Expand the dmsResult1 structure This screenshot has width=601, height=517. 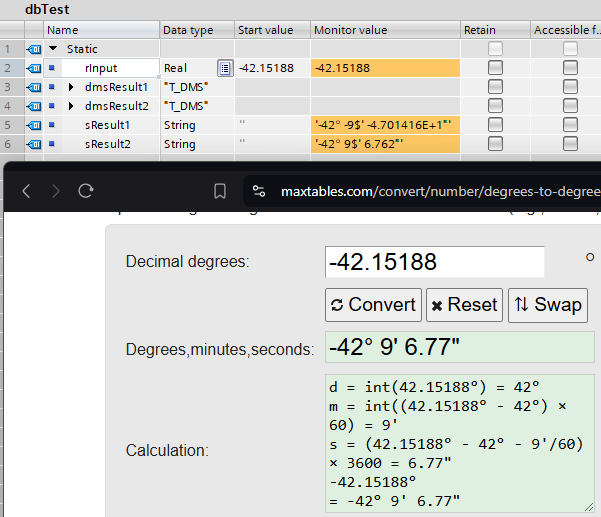click(x=71, y=87)
